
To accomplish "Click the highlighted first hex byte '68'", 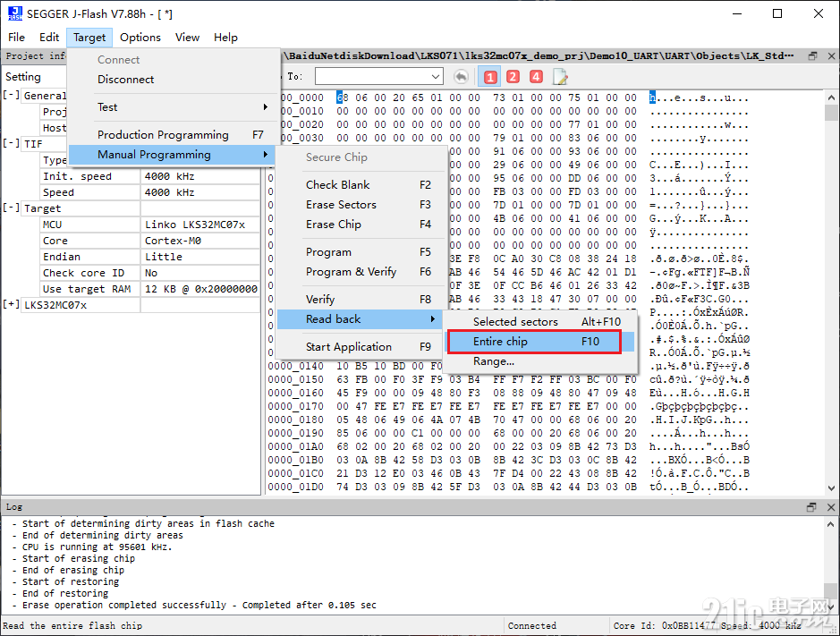I will pyautogui.click(x=343, y=98).
